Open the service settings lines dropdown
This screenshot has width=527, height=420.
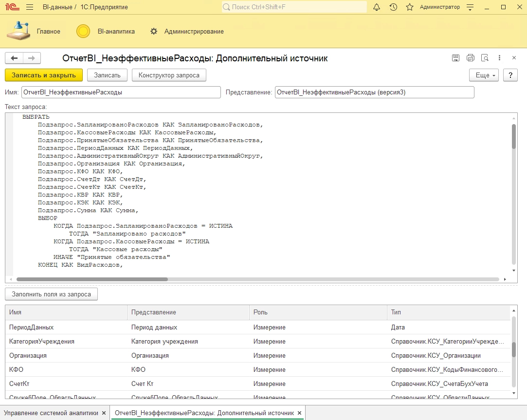pyautogui.click(x=470, y=7)
